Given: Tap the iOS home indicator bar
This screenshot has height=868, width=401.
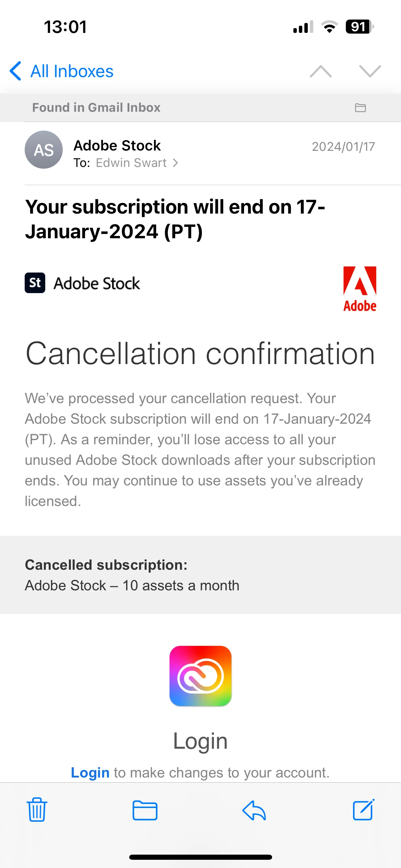Looking at the screenshot, I should point(200,857).
